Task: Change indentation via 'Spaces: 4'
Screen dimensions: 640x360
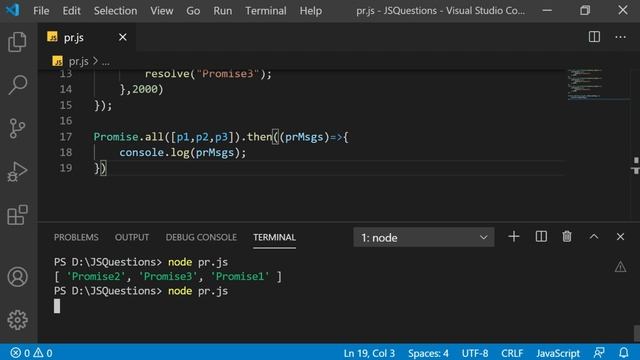Action: point(428,353)
